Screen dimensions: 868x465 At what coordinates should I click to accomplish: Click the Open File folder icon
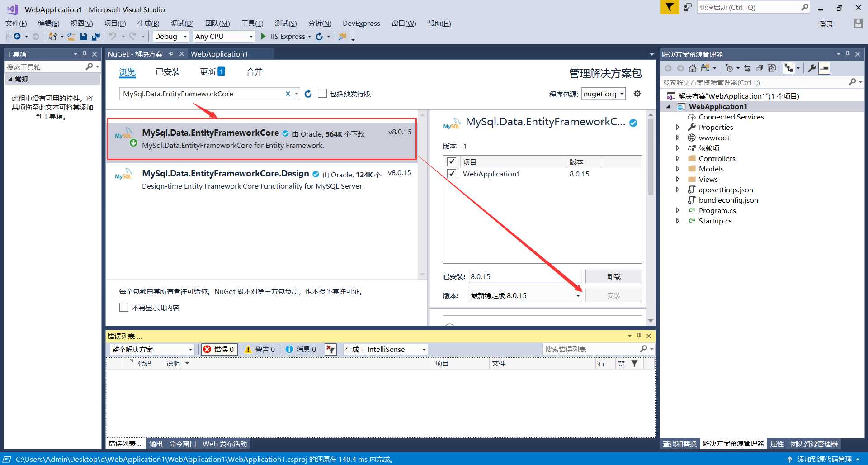[x=71, y=36]
